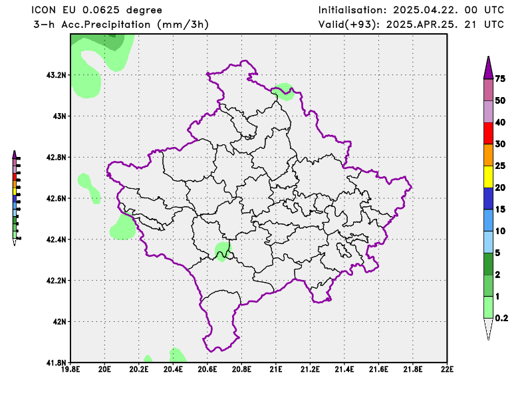Viewport: 532px width, 411px height.
Task: Click the "21.2E" longitude label
Action: (x=310, y=369)
